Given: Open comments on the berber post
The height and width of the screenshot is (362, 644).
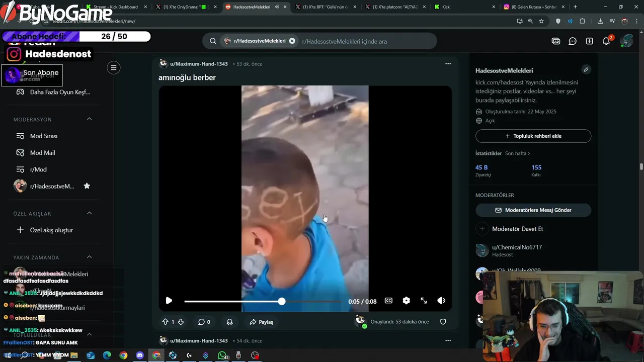Looking at the screenshot, I should [x=204, y=322].
